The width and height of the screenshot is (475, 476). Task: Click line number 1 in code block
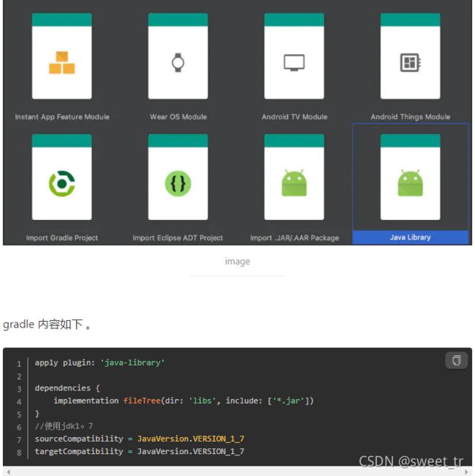(19, 364)
